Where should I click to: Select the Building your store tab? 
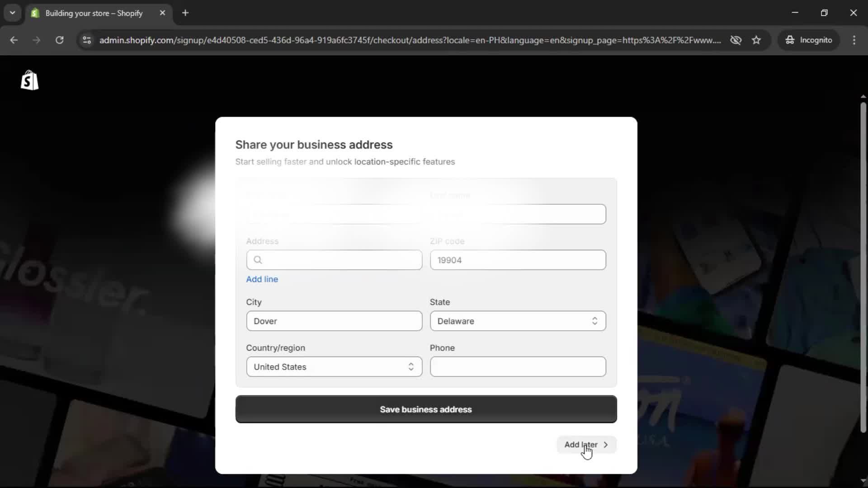click(94, 13)
